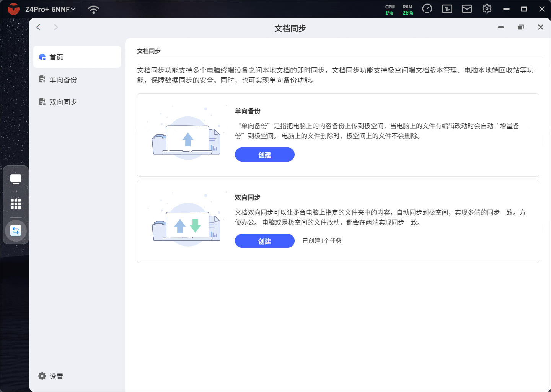Open the CPU usage indicator
This screenshot has width=551, height=392.
click(x=390, y=10)
